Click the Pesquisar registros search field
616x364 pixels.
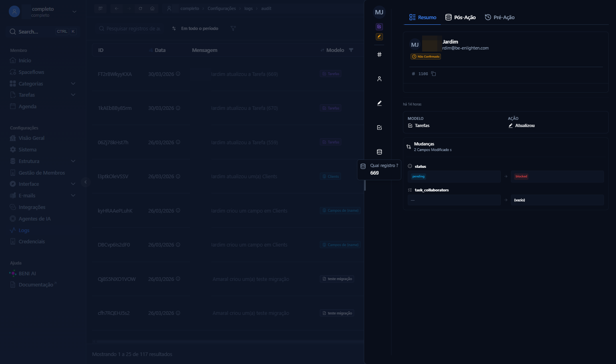point(130,28)
